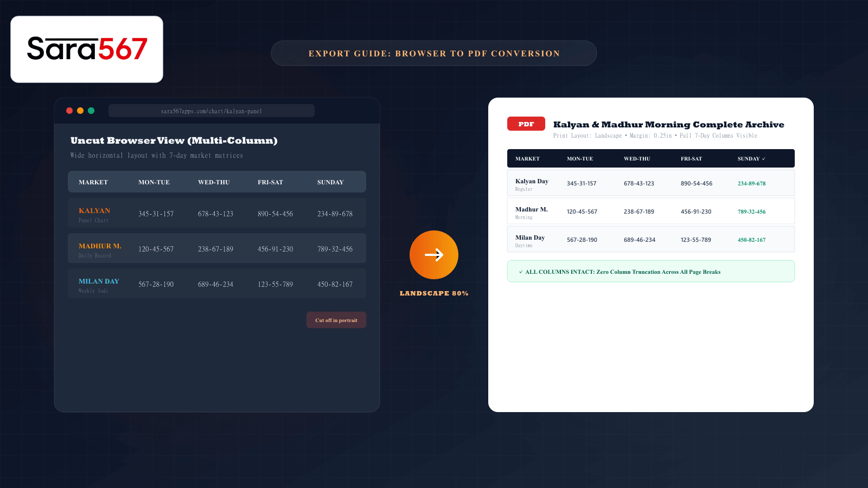Image resolution: width=868 pixels, height=488 pixels.
Task: Select SUNDAY header in browser table
Action: click(330, 182)
